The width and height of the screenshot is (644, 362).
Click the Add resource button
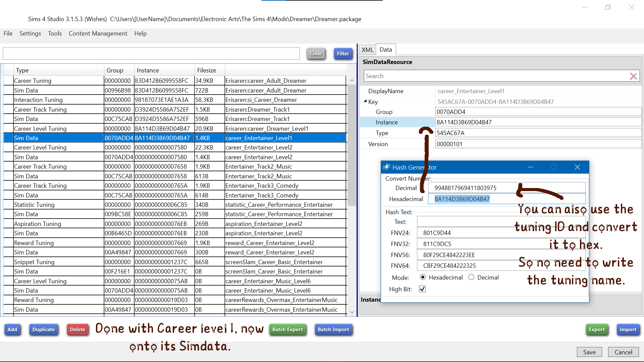pyautogui.click(x=12, y=329)
